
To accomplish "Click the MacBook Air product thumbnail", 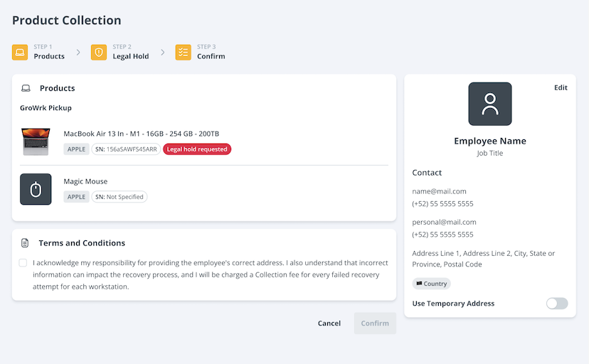I will point(36,141).
